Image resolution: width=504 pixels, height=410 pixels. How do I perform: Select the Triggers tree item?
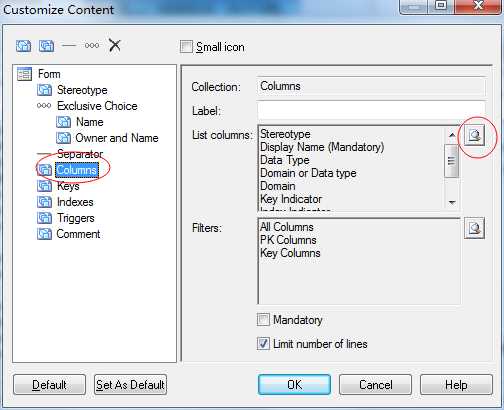(x=76, y=218)
